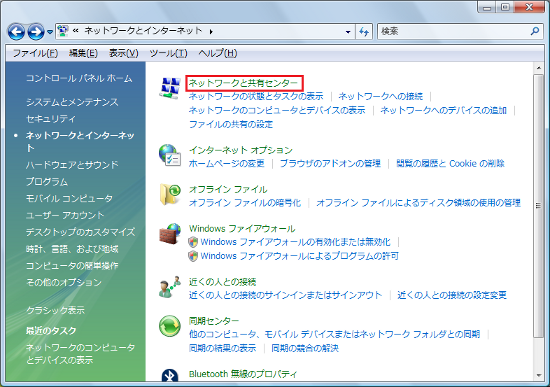Click the address bar refresh icon
The height and width of the screenshot is (387, 550).
pyautogui.click(x=364, y=32)
